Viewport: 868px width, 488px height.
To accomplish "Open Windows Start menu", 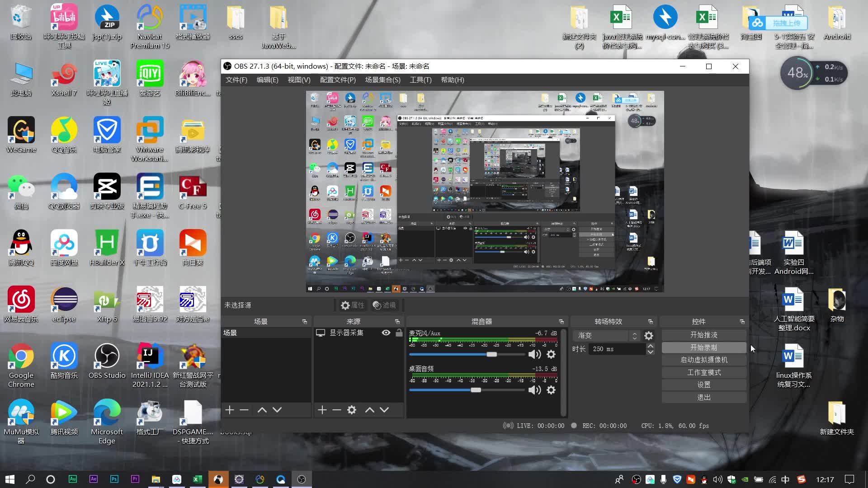I will click(10, 479).
